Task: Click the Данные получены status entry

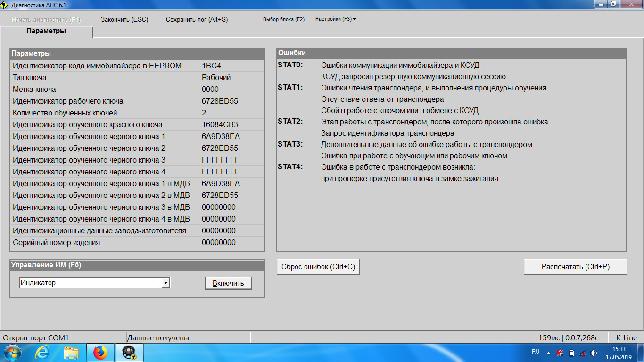Action: point(189,337)
